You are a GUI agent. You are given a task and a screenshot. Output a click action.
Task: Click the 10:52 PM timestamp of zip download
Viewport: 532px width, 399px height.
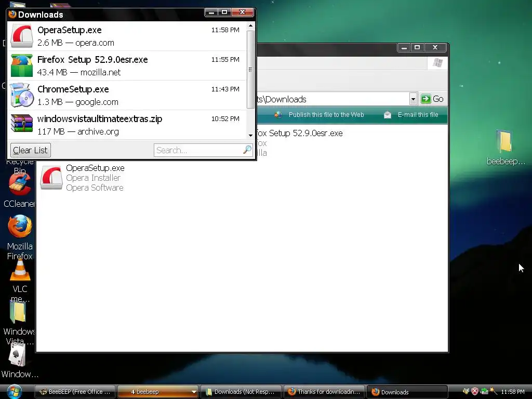coord(225,119)
